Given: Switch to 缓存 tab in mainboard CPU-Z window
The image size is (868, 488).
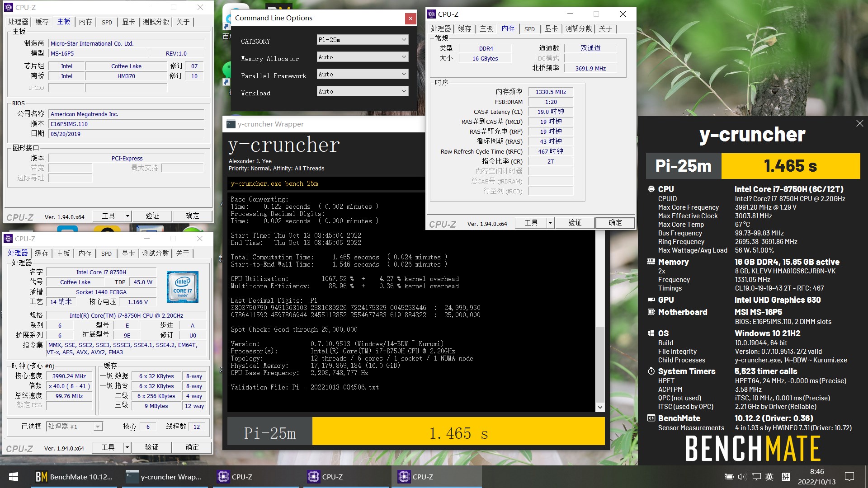Looking at the screenshot, I should click(42, 22).
